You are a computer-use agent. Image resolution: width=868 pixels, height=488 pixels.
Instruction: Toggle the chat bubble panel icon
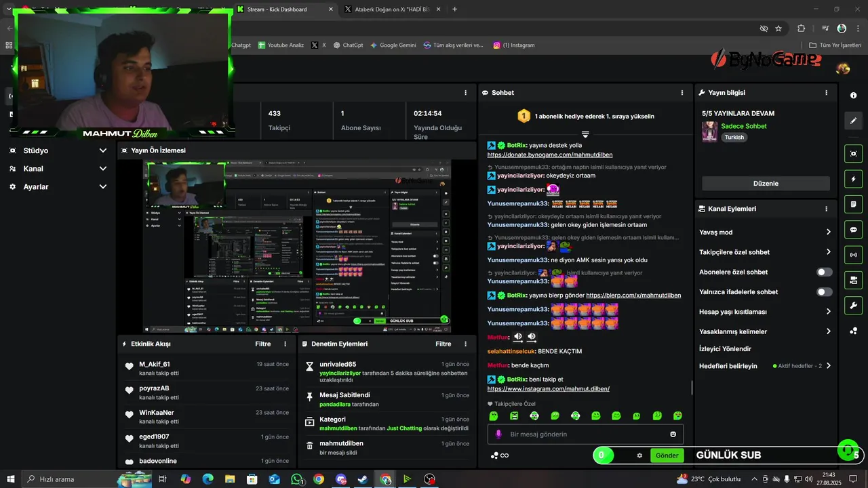tap(854, 230)
